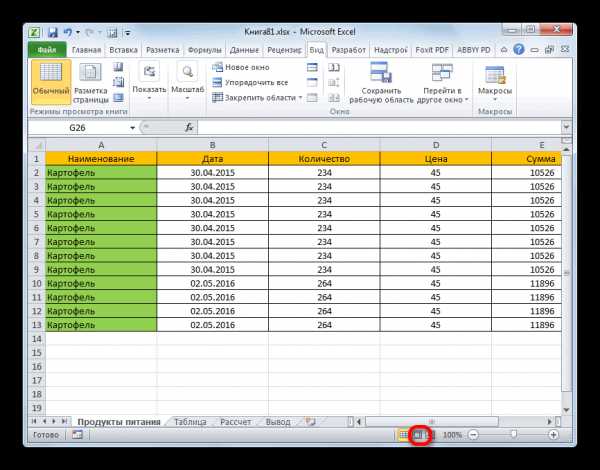Expand the Показать dropdown
The image size is (600, 470).
[x=149, y=82]
